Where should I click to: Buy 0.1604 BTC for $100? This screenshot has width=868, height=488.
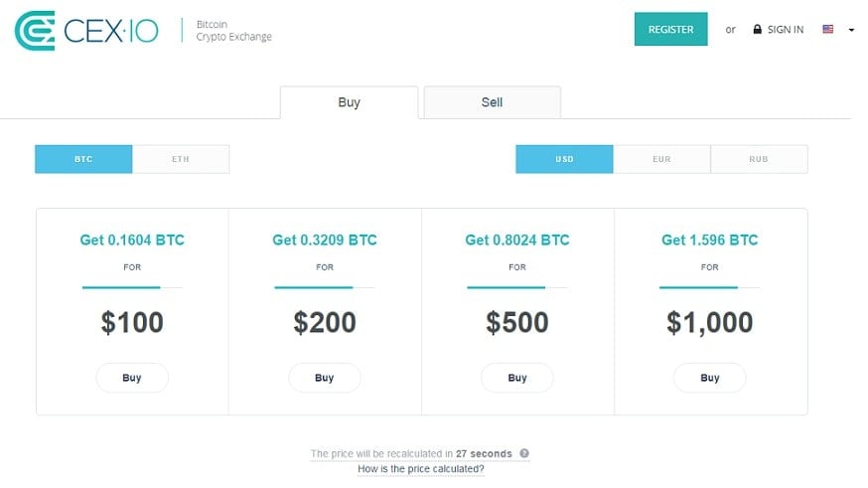tap(132, 378)
